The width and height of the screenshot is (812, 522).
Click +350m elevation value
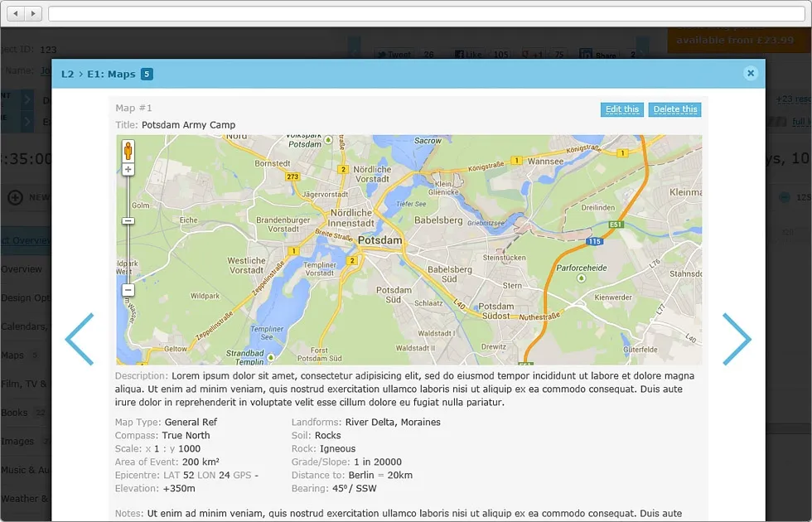tap(179, 488)
